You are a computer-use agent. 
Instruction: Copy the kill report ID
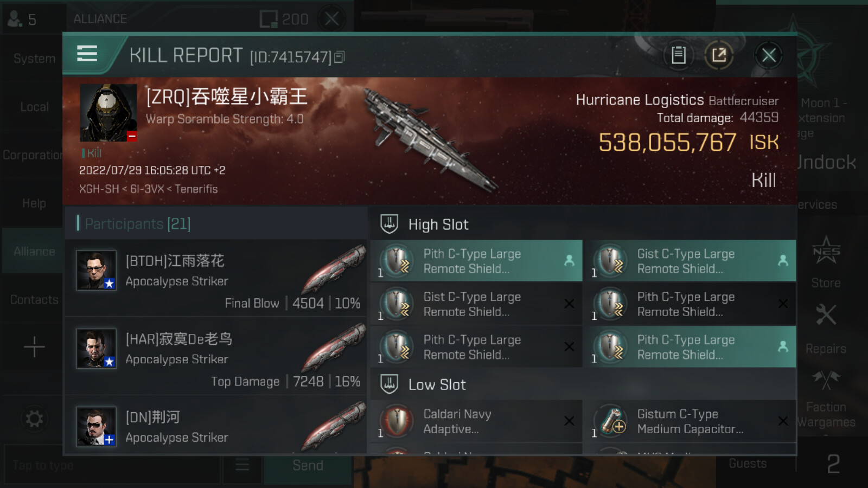pos(339,57)
